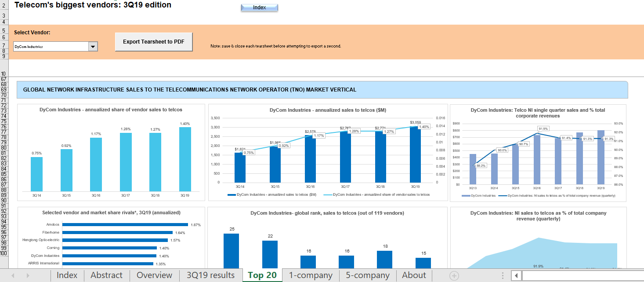The width and height of the screenshot is (644, 282).
Task: Open the About sheet tab
Action: tap(414, 275)
